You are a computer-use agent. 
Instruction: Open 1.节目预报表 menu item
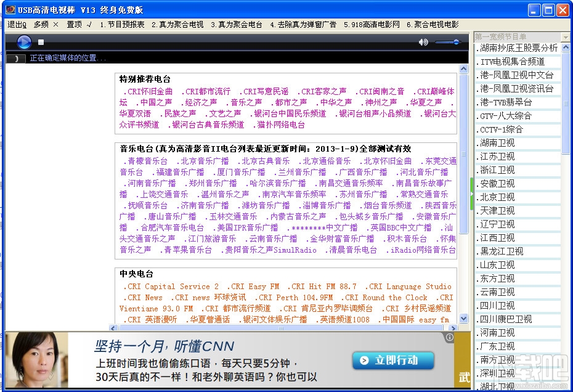tap(122, 25)
